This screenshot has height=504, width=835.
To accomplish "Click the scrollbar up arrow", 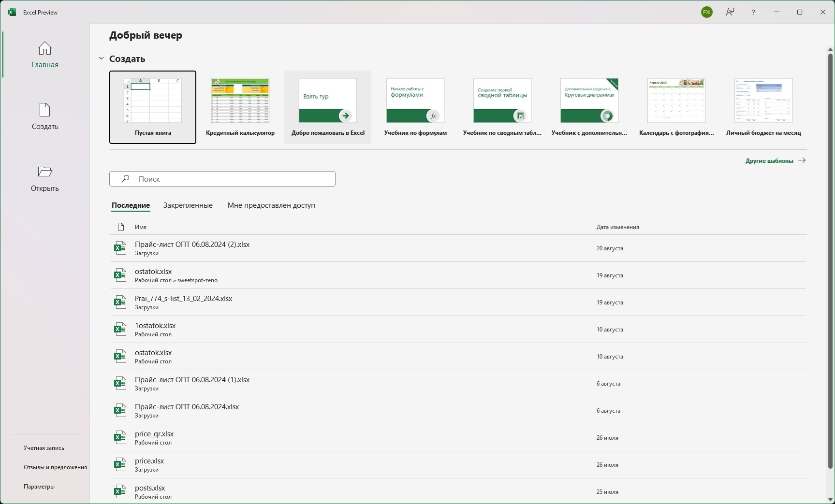I will (x=831, y=49).
